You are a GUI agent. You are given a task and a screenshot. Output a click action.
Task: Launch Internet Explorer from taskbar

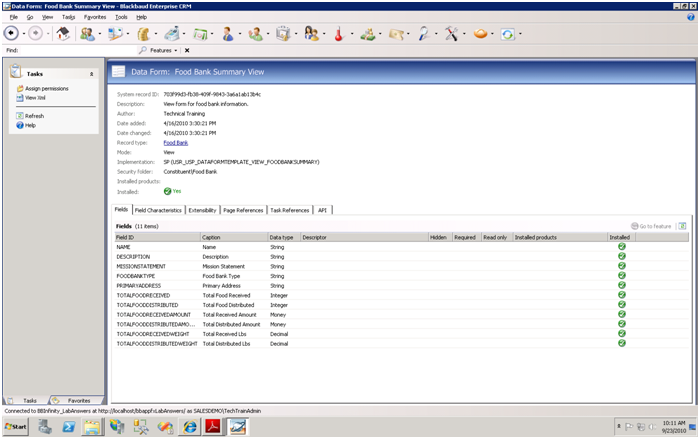[190, 427]
